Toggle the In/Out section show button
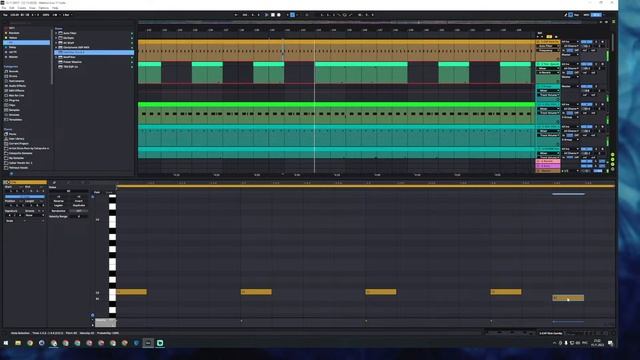The height and width of the screenshot is (360, 640). (x=613, y=154)
